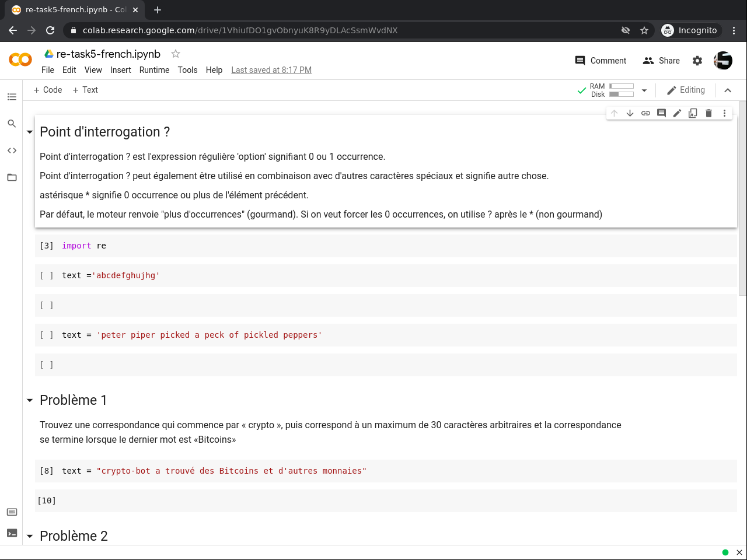Toggle the Editing mode button
747x560 pixels.
point(686,90)
